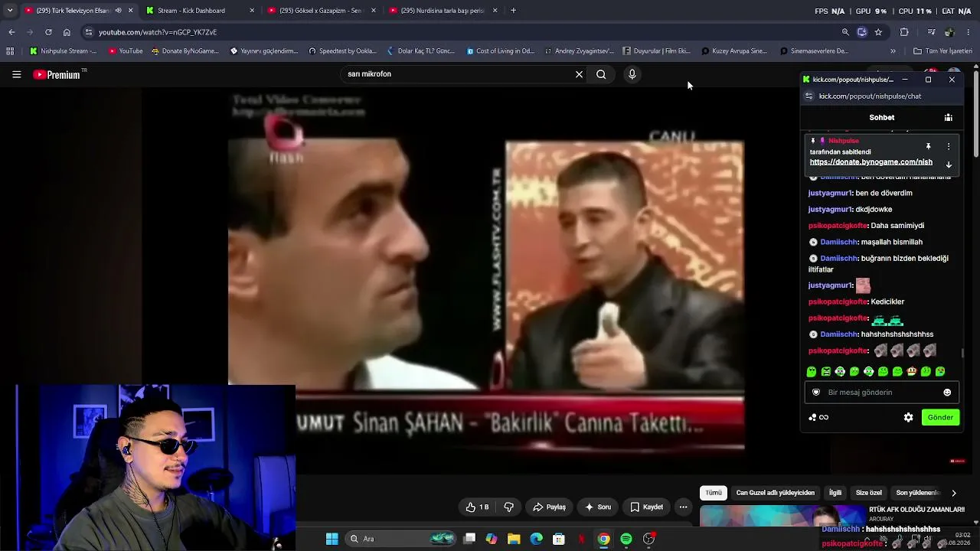This screenshot has width=980, height=551.
Task: Open Speedtest by Ookla bookmark
Action: 342,51
